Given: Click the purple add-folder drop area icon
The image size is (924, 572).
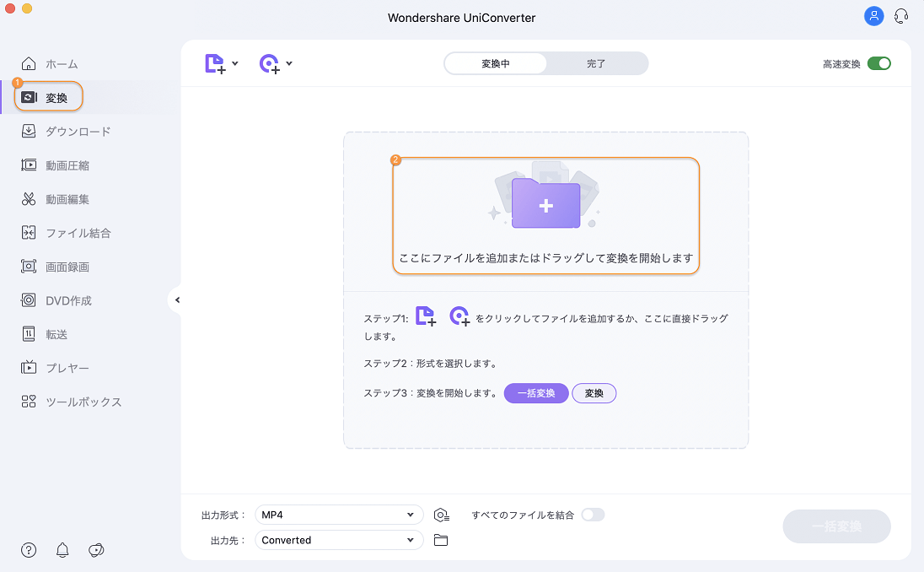Looking at the screenshot, I should click(x=545, y=205).
